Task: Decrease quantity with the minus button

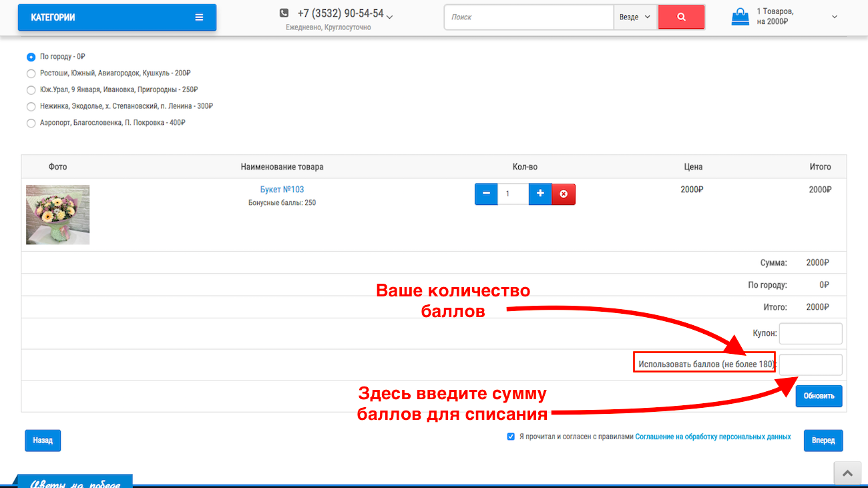Action: click(x=486, y=194)
